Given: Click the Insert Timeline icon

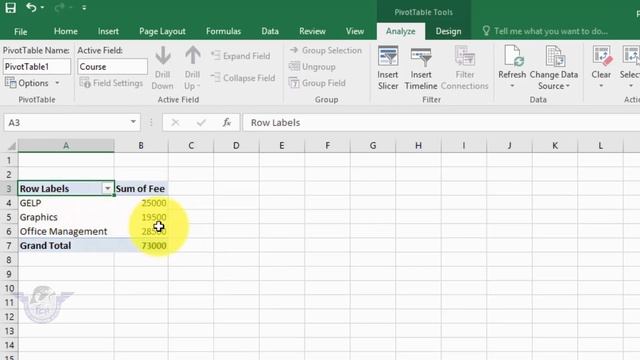Looking at the screenshot, I should tap(421, 56).
